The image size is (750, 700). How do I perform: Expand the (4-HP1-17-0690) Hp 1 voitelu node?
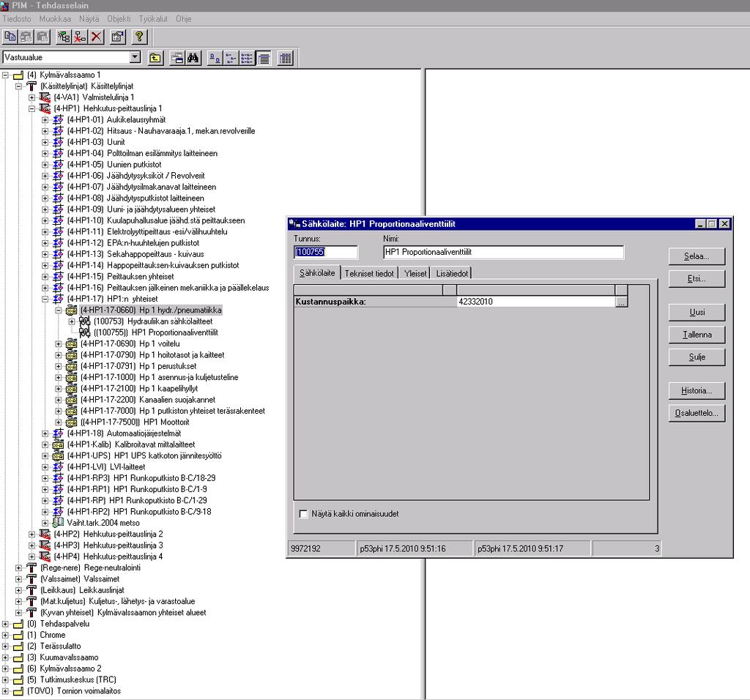tap(59, 344)
